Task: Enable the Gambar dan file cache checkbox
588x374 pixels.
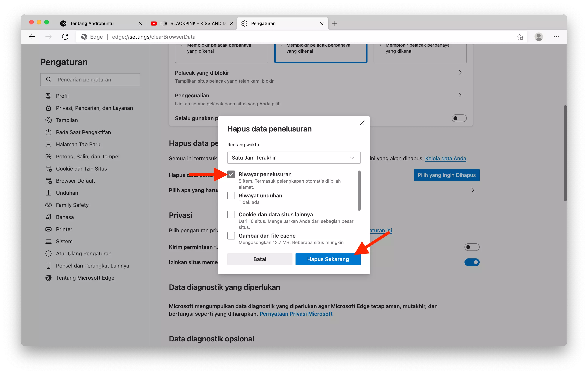Action: pyautogui.click(x=231, y=236)
